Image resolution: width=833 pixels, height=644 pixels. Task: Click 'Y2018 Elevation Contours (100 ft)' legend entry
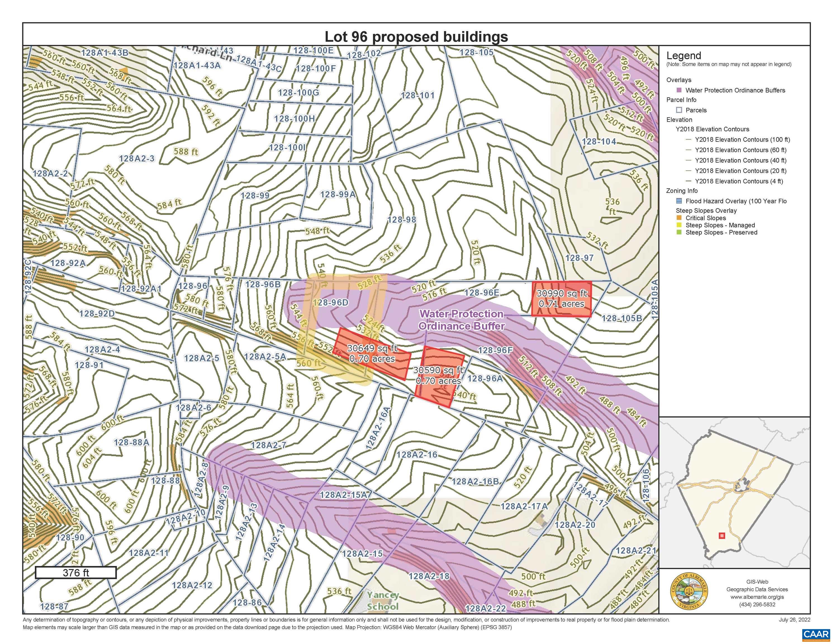742,140
